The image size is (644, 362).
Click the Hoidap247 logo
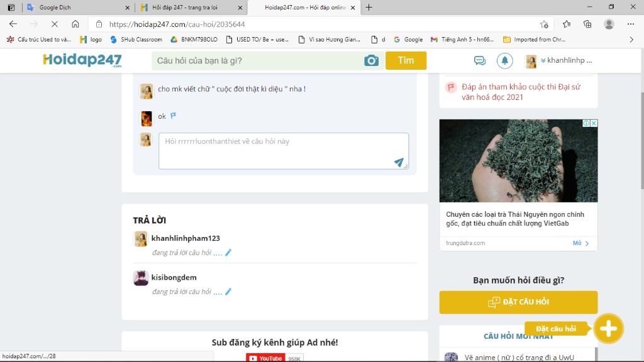(82, 60)
